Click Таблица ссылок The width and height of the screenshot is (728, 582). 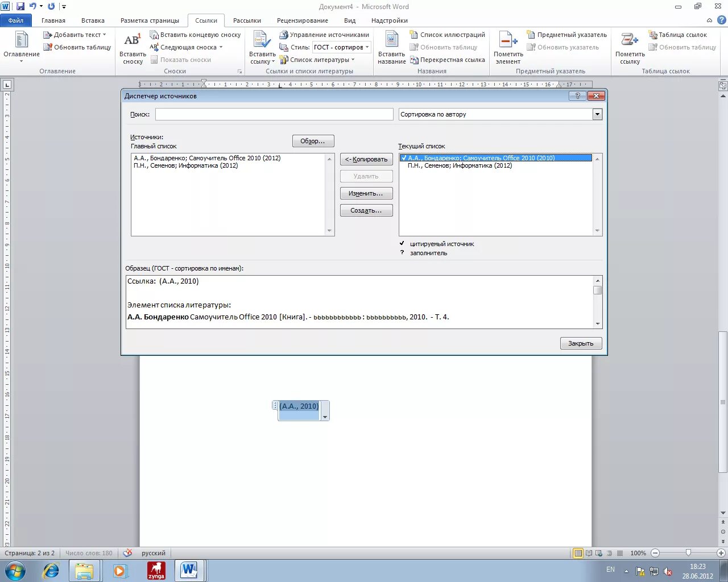tap(677, 35)
